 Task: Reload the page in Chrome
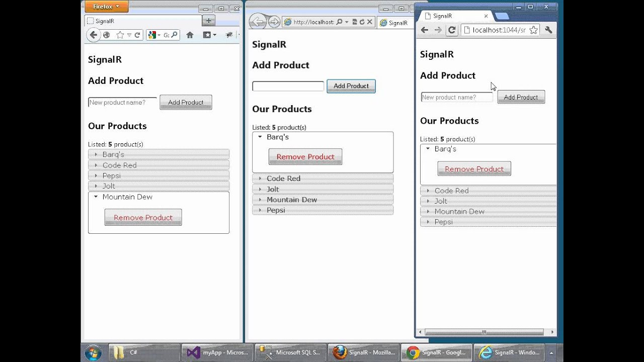tap(452, 30)
